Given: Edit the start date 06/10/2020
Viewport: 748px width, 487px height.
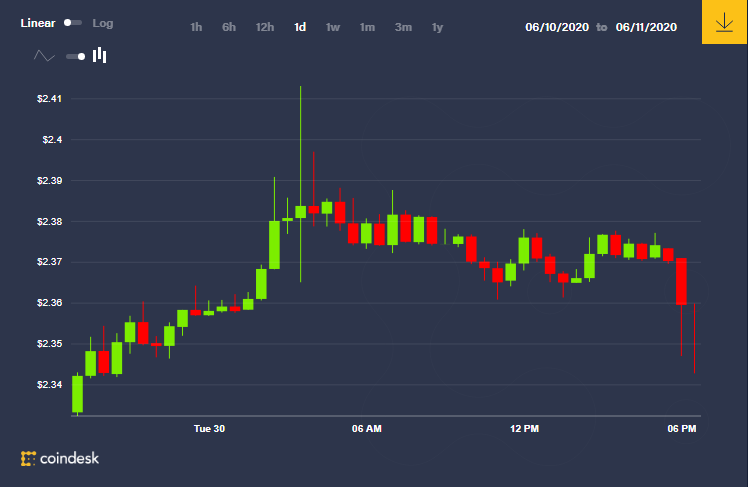Looking at the screenshot, I should pyautogui.click(x=557, y=27).
